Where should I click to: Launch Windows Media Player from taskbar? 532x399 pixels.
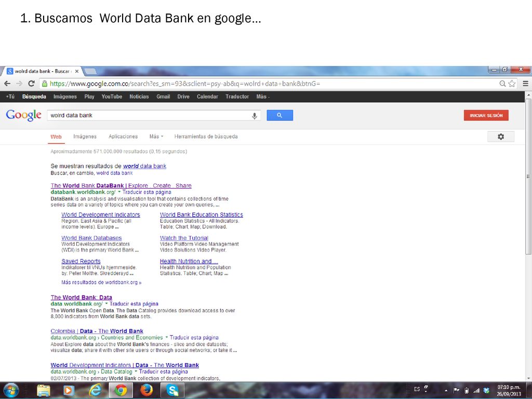pyautogui.click(x=68, y=391)
